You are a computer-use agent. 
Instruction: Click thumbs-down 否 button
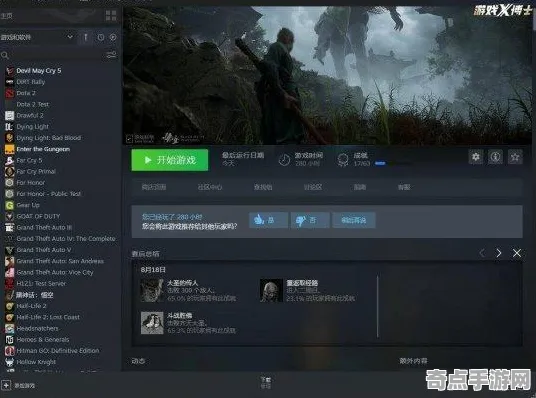(310, 220)
